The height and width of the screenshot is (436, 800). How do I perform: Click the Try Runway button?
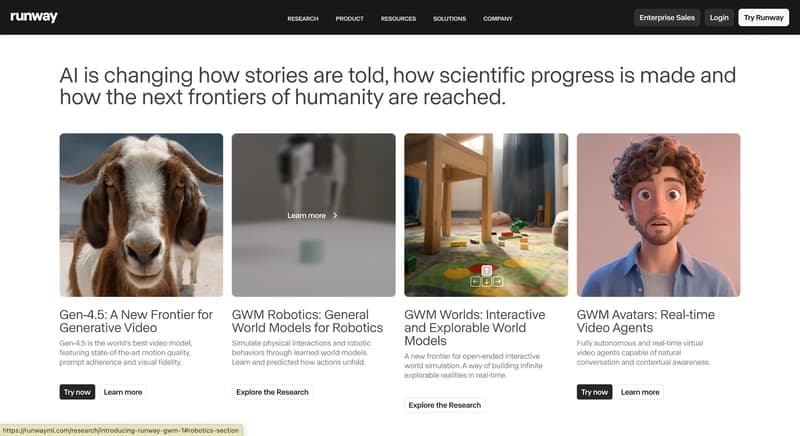pyautogui.click(x=763, y=17)
